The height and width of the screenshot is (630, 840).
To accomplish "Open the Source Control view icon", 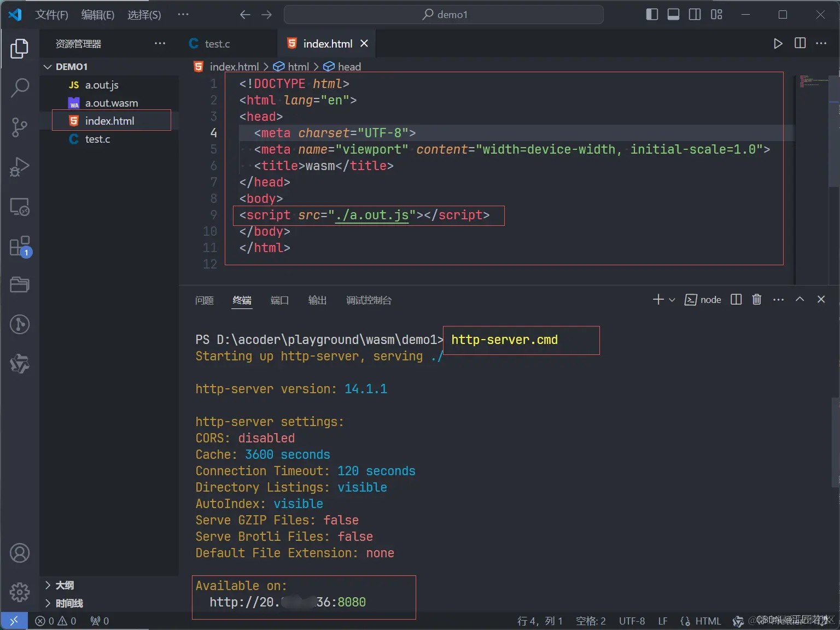I will [20, 127].
